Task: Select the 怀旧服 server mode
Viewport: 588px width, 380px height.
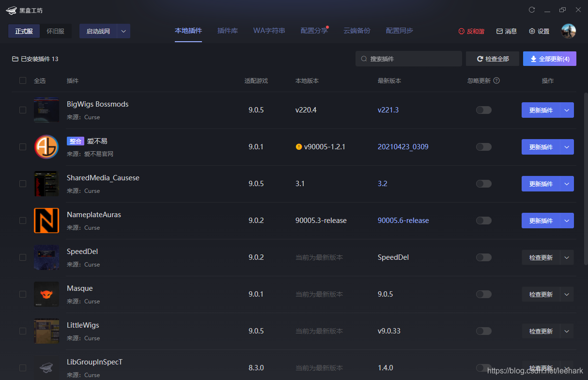Action: pyautogui.click(x=55, y=31)
